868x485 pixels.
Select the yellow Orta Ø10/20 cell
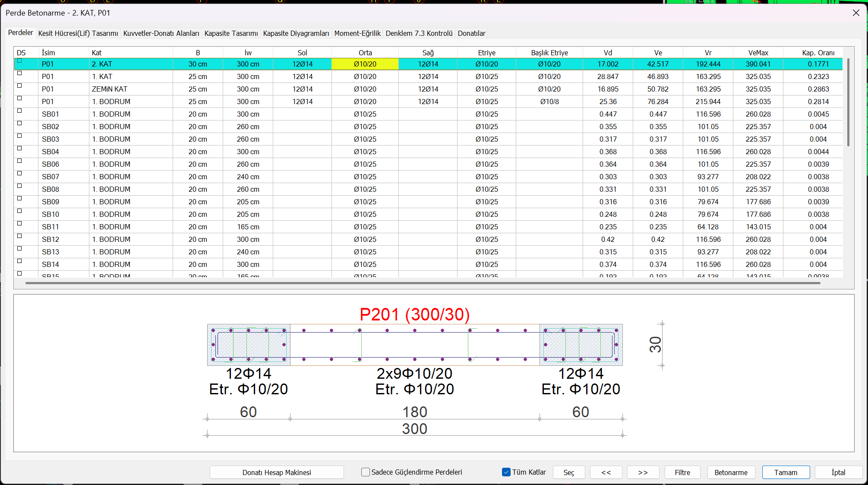coord(365,64)
